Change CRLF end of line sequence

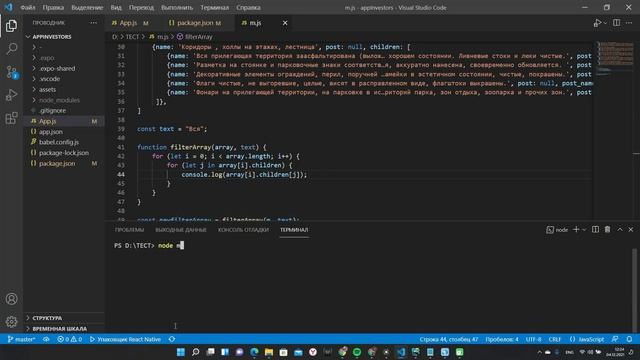554,339
